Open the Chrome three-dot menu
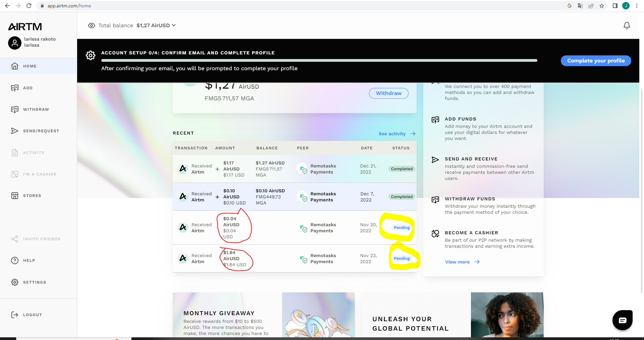The width and height of the screenshot is (644, 340). pyautogui.click(x=637, y=6)
